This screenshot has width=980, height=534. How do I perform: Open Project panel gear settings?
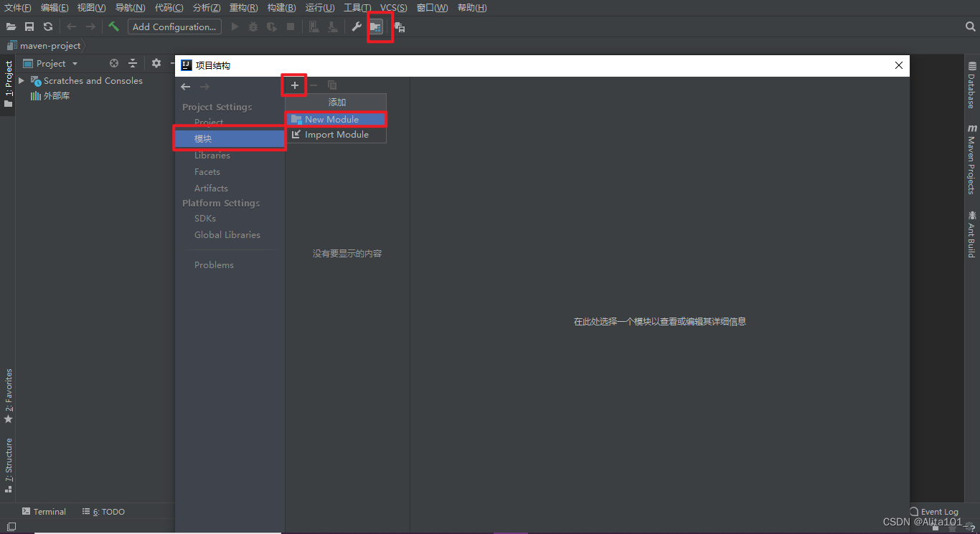pos(156,63)
